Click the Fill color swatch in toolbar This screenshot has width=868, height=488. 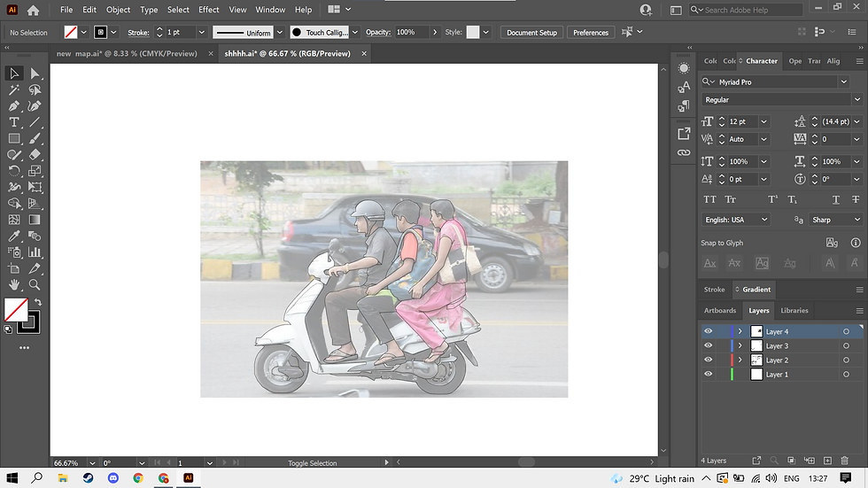16,309
